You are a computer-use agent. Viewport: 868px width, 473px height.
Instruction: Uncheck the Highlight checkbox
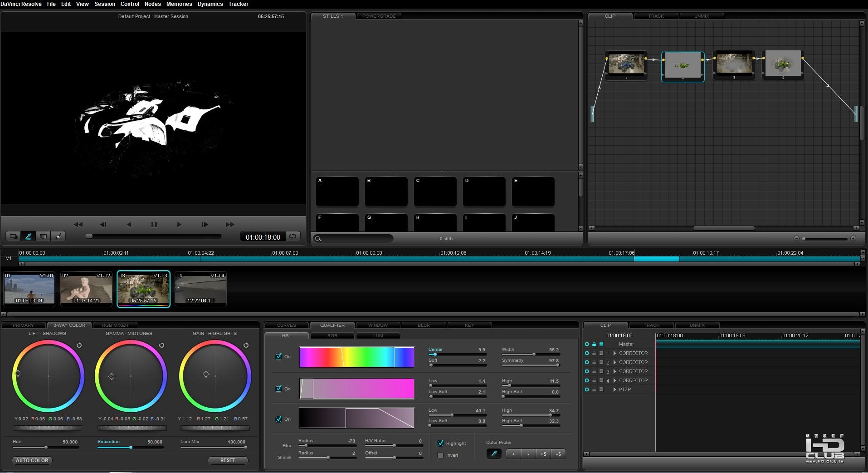point(440,443)
